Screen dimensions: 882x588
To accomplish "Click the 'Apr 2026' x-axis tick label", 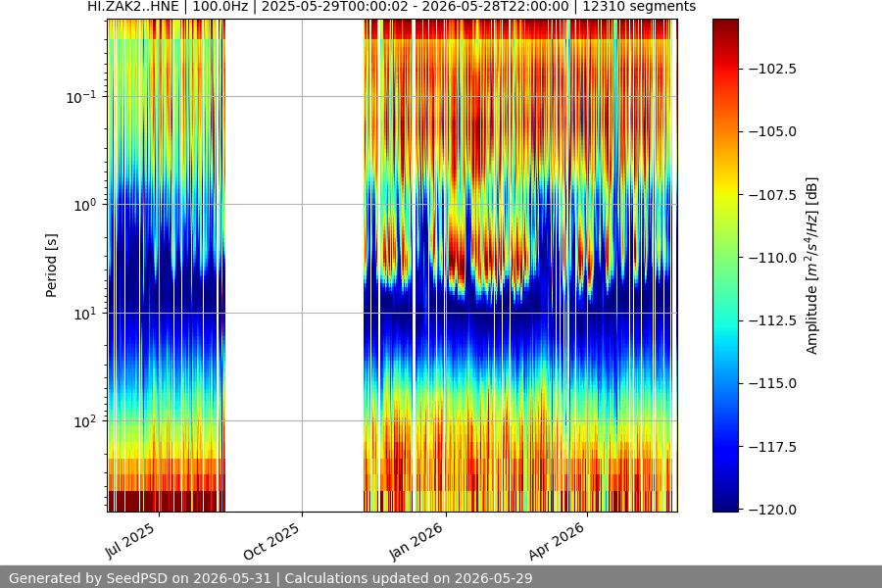I will coord(557,542).
